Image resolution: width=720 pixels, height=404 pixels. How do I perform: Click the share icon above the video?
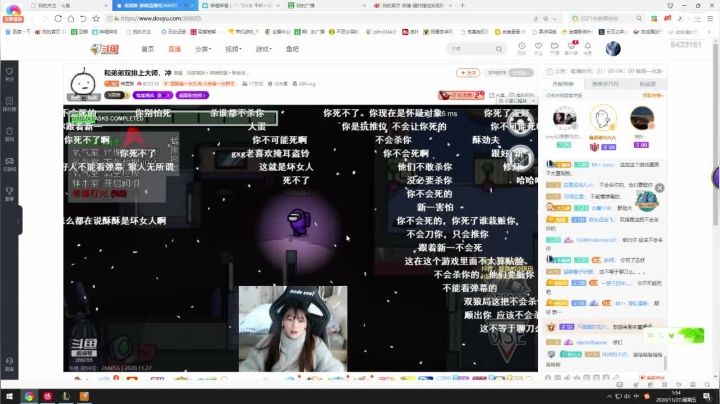pyautogui.click(x=492, y=95)
